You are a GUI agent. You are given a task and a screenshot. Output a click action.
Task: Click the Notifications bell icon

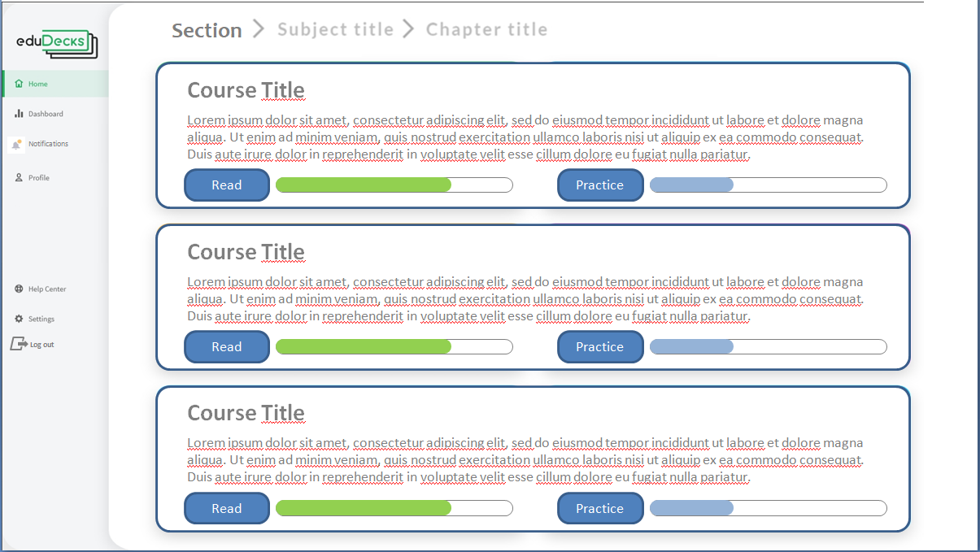coord(17,144)
